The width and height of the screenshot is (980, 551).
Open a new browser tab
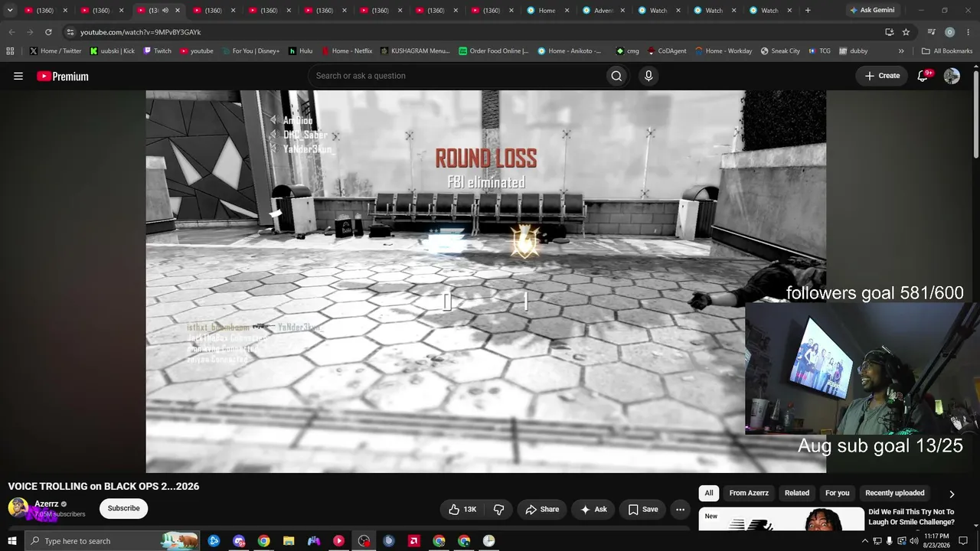click(x=808, y=11)
